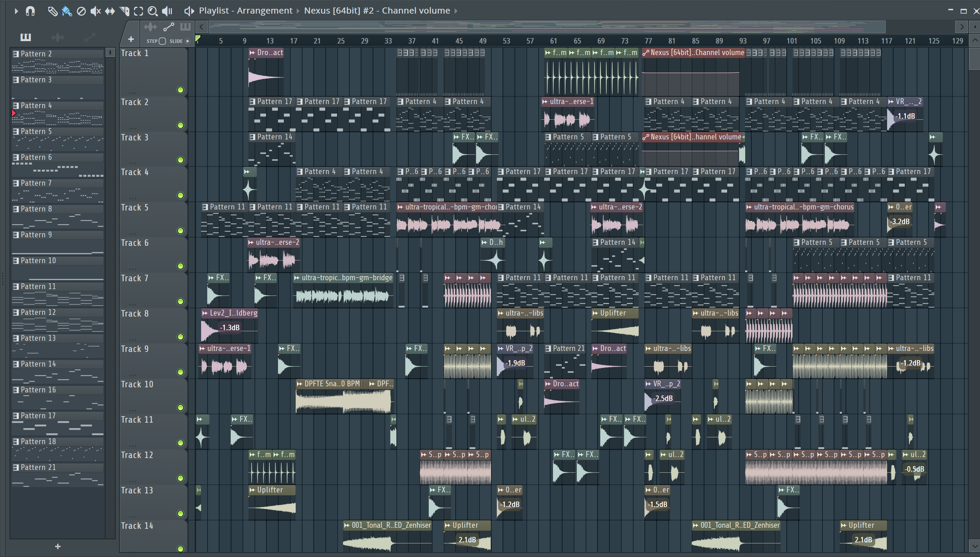980x557 pixels.
Task: Select the Paint brush tool
Action: coord(67,11)
